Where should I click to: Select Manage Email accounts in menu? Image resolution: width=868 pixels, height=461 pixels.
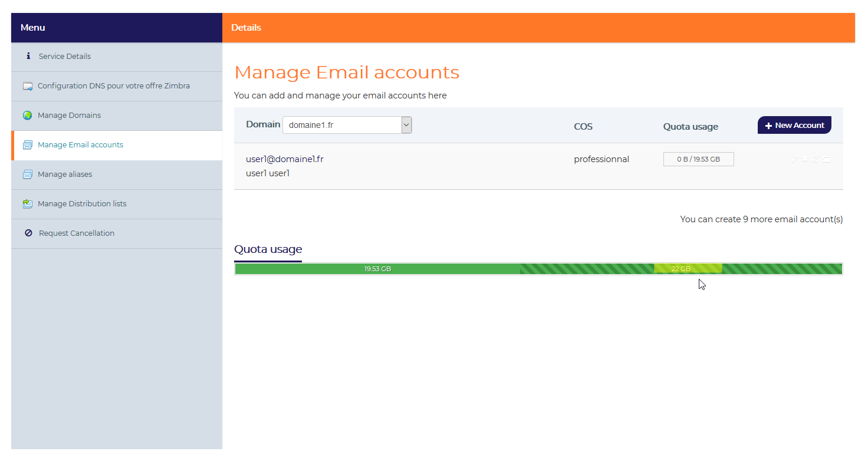coord(117,145)
